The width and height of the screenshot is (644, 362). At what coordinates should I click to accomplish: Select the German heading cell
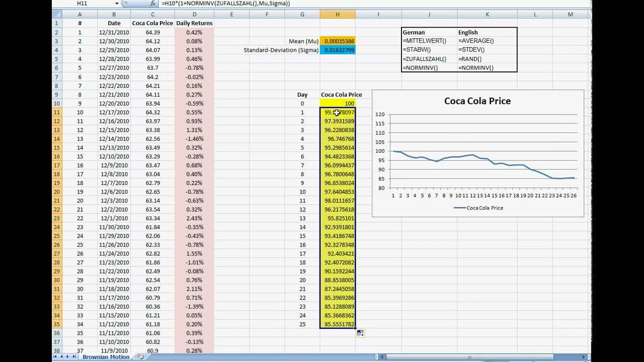[x=429, y=32]
